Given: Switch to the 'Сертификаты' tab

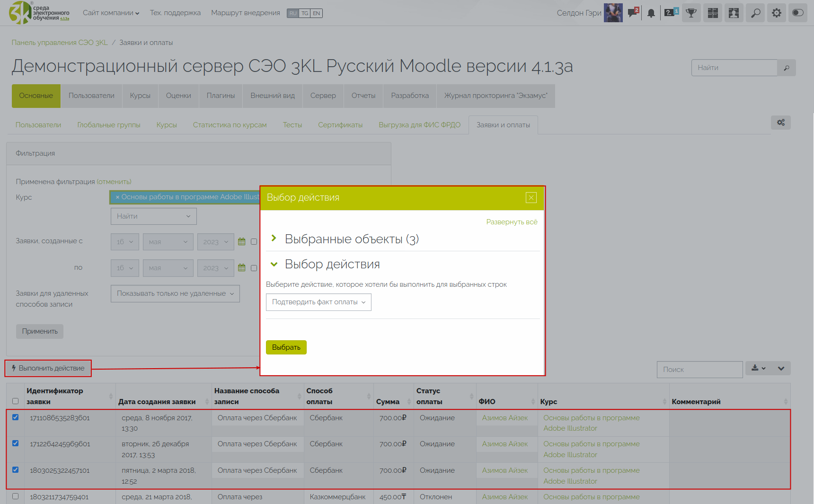Looking at the screenshot, I should click(340, 125).
